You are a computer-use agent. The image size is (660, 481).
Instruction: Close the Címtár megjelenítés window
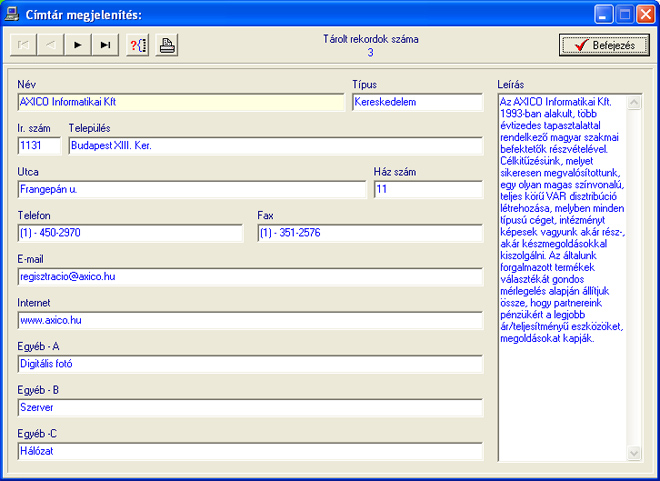(x=645, y=14)
